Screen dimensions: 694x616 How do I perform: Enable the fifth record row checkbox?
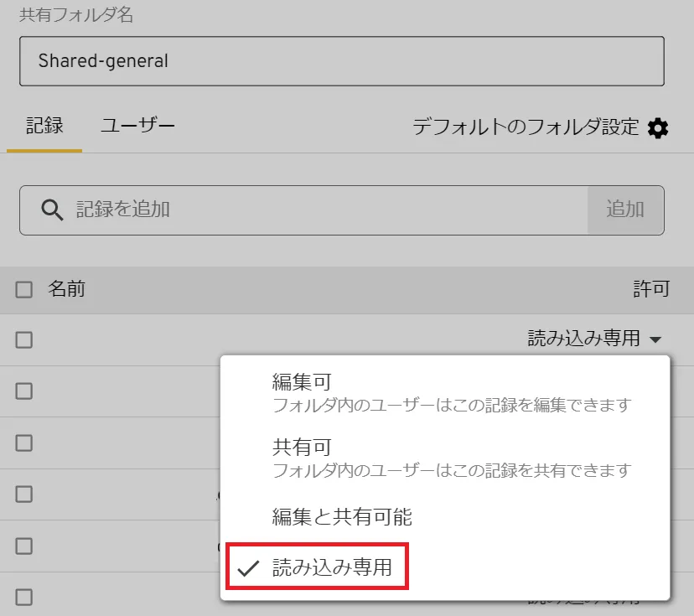point(24,546)
